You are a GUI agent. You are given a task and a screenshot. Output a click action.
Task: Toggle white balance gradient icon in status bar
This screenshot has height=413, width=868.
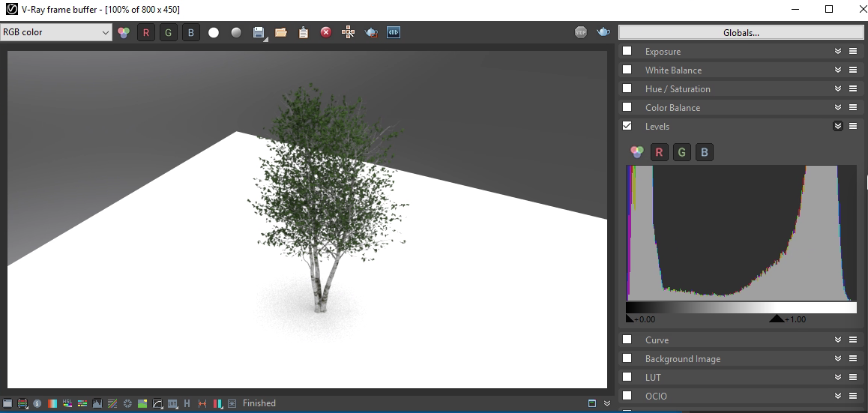point(52,403)
